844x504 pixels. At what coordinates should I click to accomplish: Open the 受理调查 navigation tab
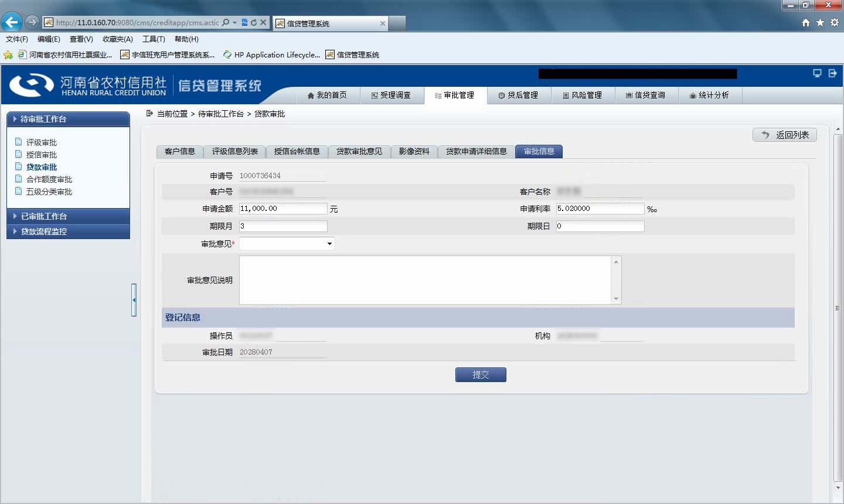pos(391,95)
